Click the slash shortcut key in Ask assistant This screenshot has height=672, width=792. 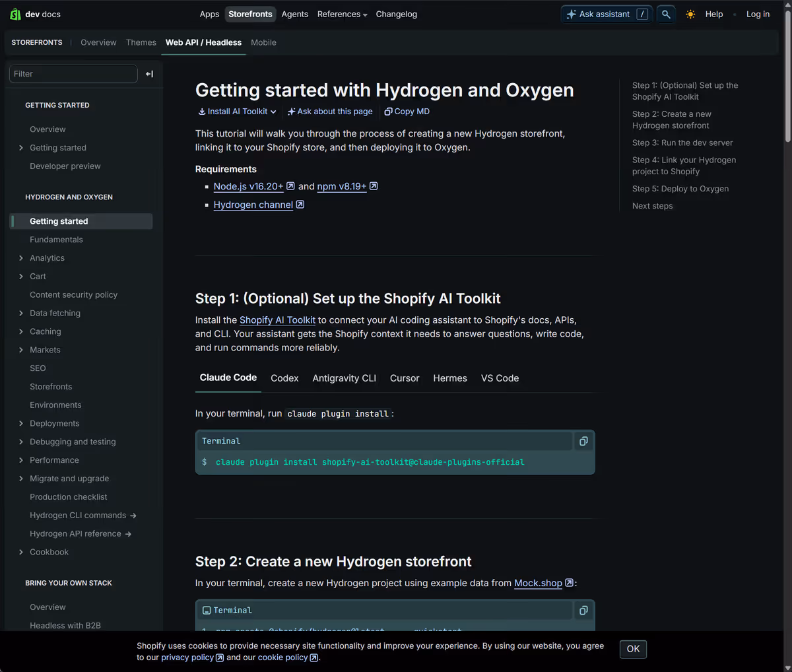[x=642, y=14]
